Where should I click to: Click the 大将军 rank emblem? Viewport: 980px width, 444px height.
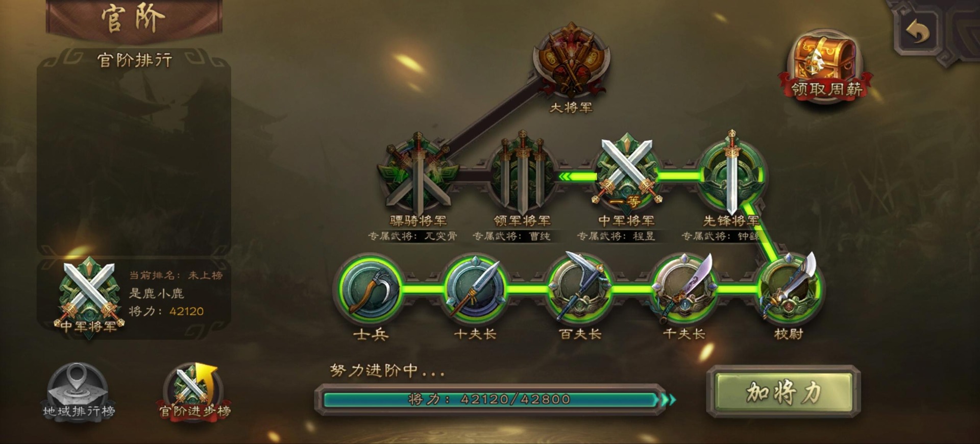(571, 61)
